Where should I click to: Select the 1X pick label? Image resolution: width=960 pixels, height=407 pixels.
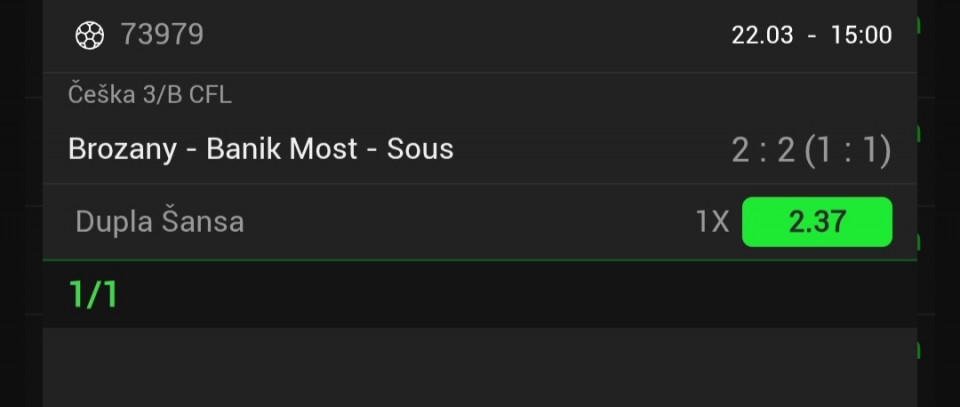(713, 222)
